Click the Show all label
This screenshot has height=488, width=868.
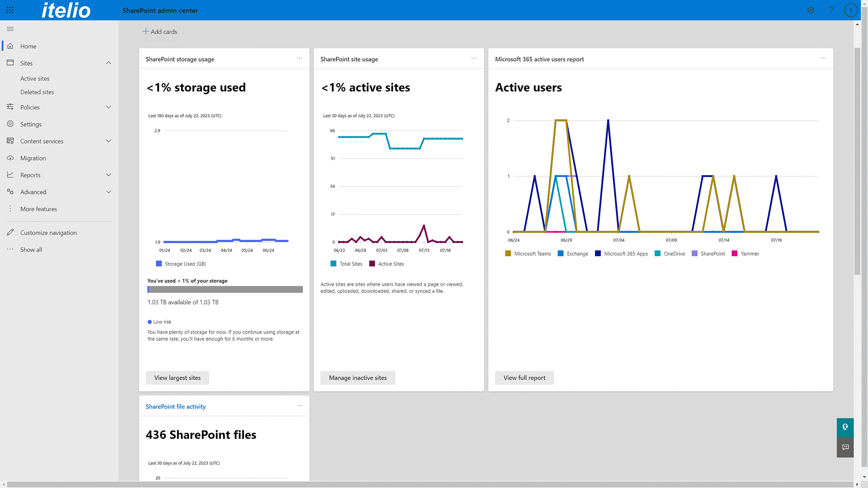click(31, 249)
